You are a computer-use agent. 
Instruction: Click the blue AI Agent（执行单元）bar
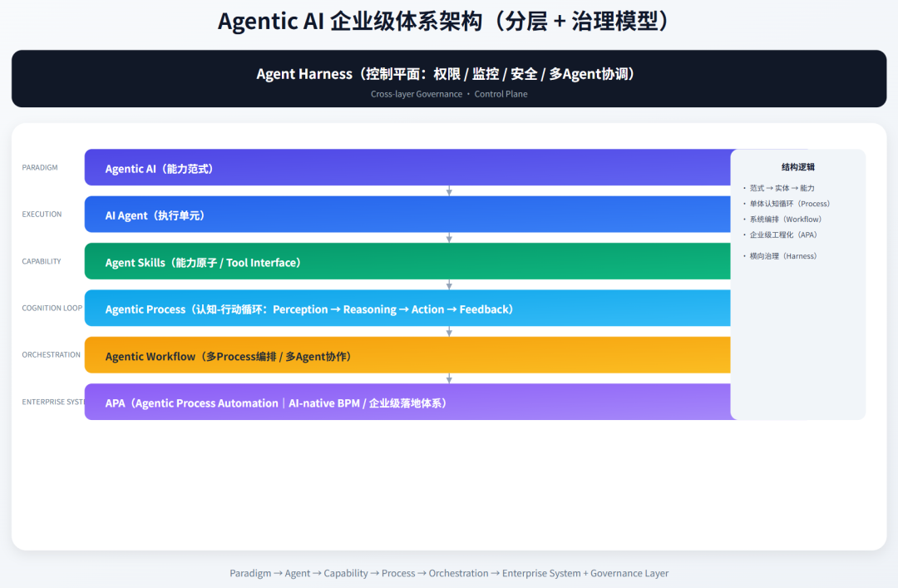407,215
